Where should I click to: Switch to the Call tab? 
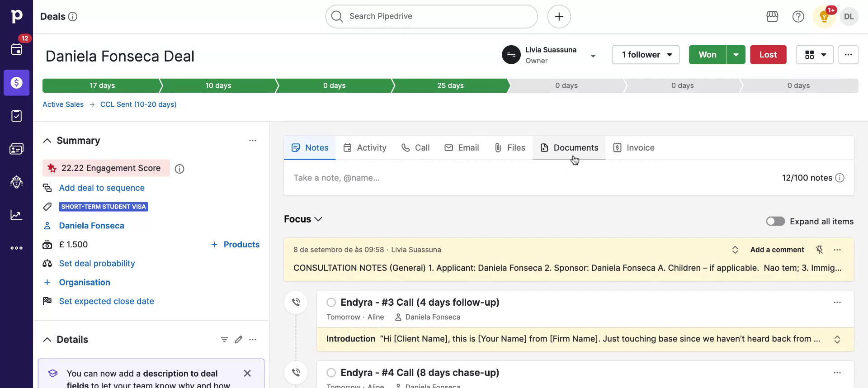click(x=415, y=148)
